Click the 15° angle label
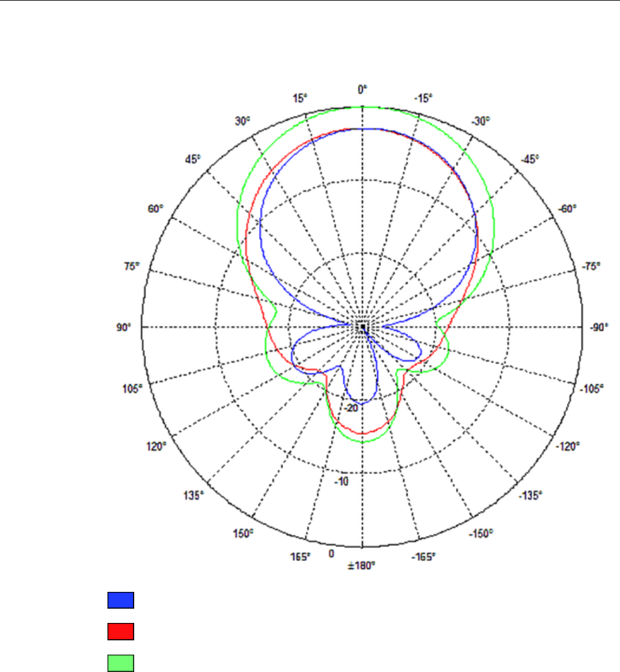620x672 pixels. click(300, 98)
